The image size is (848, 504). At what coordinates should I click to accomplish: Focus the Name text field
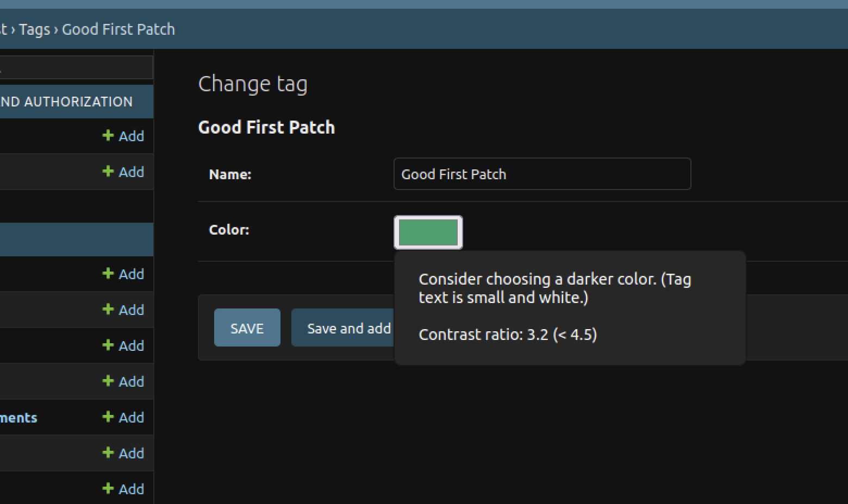click(x=543, y=174)
